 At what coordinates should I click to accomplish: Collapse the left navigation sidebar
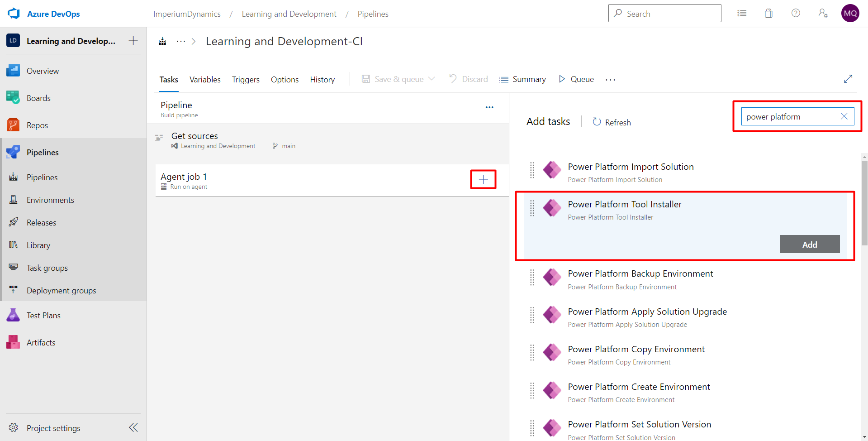coord(133,427)
